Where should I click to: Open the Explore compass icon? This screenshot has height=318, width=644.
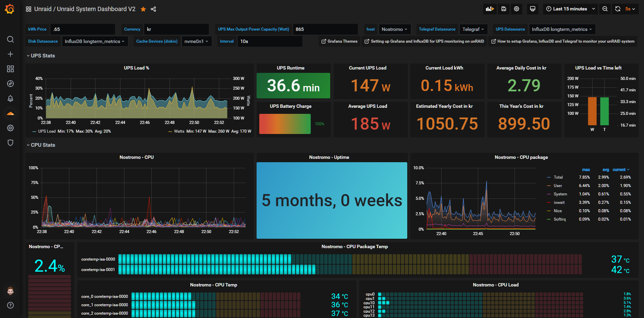[10, 84]
